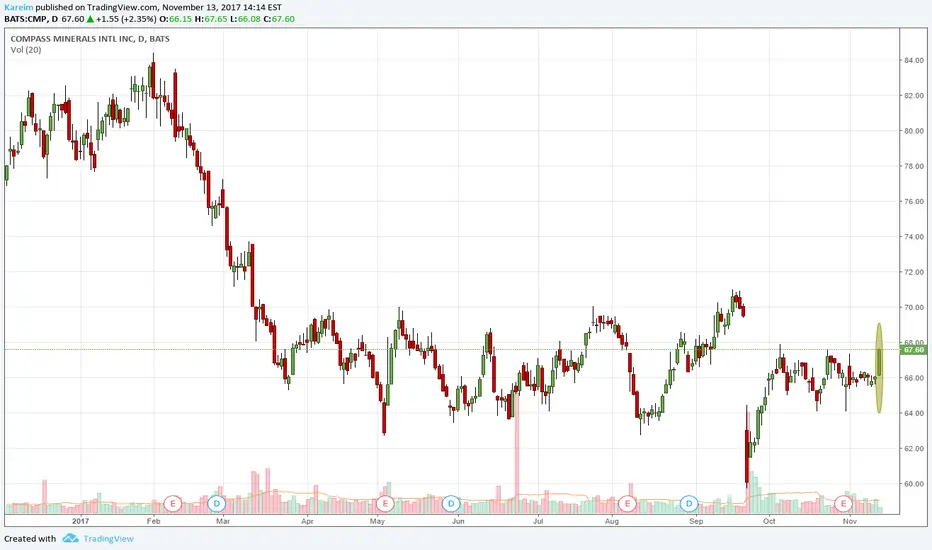The width and height of the screenshot is (932, 550).
Task: Click the high value H:67.65
Action: coord(212,19)
